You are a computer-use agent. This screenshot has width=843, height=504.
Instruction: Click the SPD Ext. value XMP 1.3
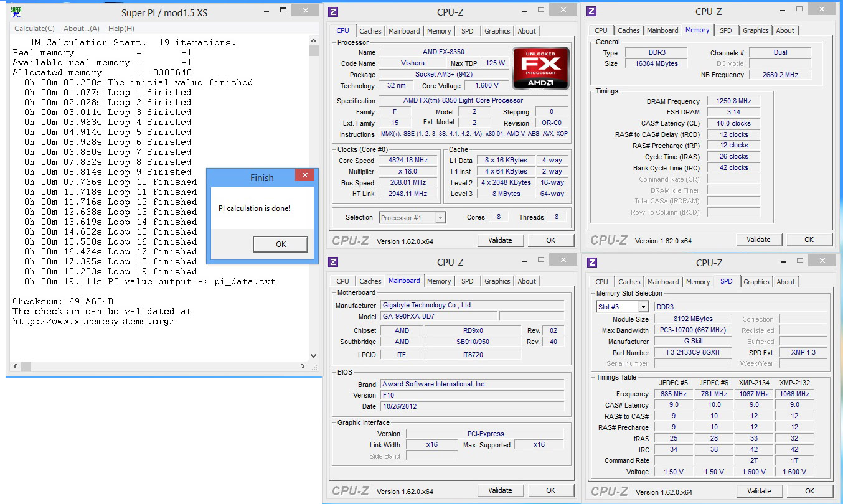(803, 353)
